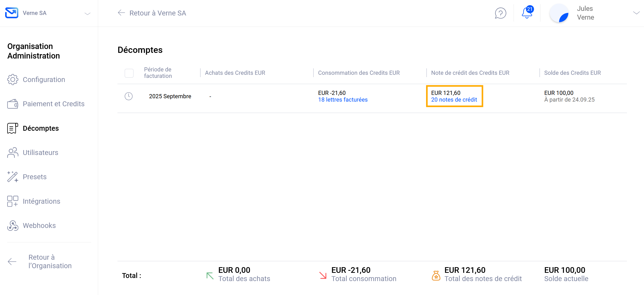Click the Mailbox logo at top left
Image resolution: width=644 pixels, height=295 pixels.
(x=12, y=13)
